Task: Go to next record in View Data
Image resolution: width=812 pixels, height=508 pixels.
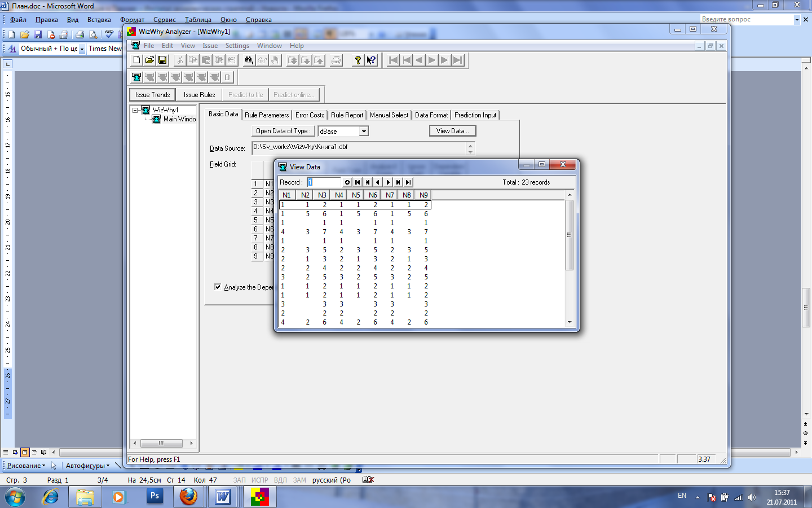Action: click(388, 182)
